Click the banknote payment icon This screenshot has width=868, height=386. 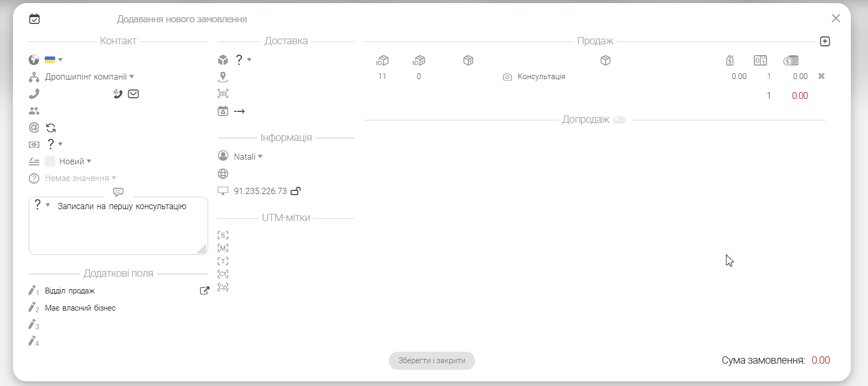(x=34, y=145)
